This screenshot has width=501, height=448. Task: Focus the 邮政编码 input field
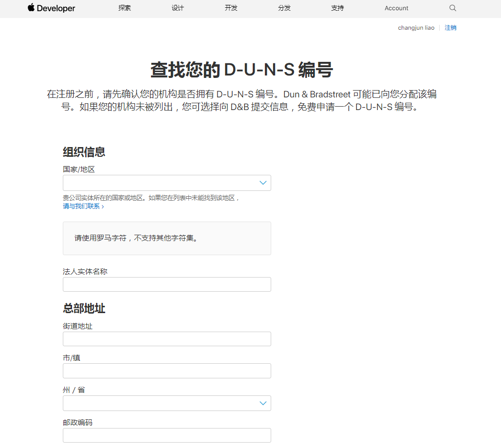[167, 435]
